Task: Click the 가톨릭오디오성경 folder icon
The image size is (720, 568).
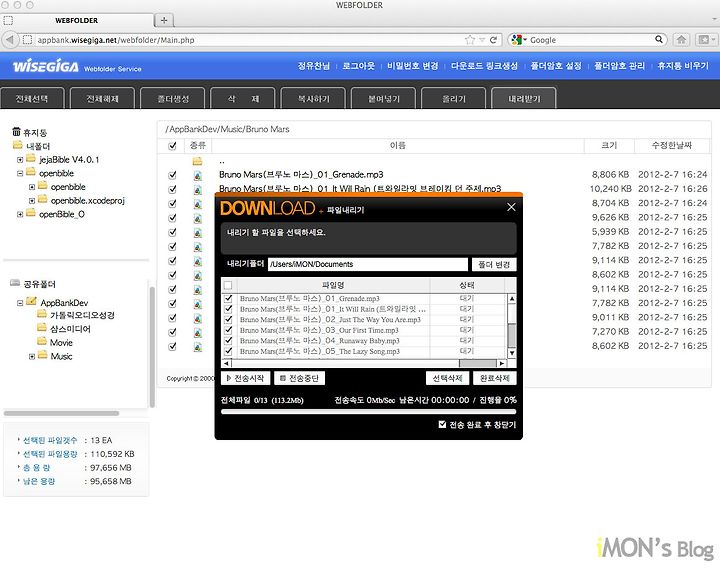Action: [42, 314]
